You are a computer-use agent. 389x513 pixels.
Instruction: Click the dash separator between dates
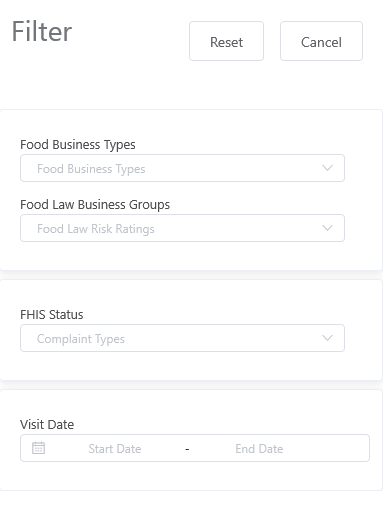pyautogui.click(x=187, y=449)
